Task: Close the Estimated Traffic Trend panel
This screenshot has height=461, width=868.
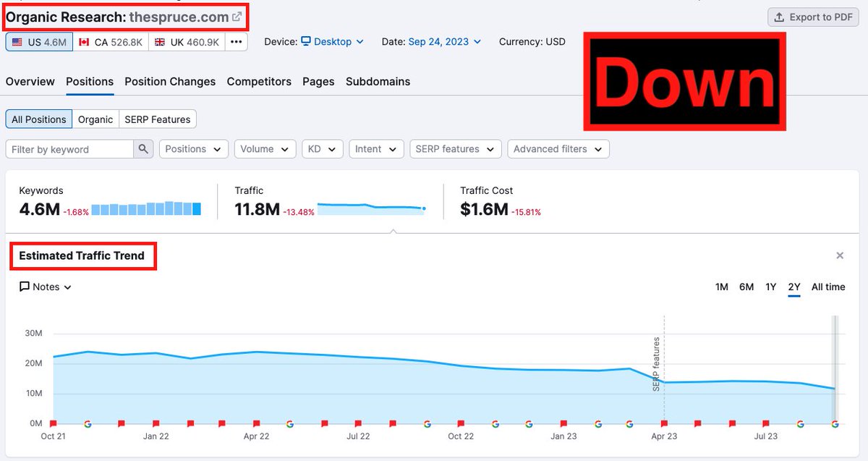Action: 840,255
